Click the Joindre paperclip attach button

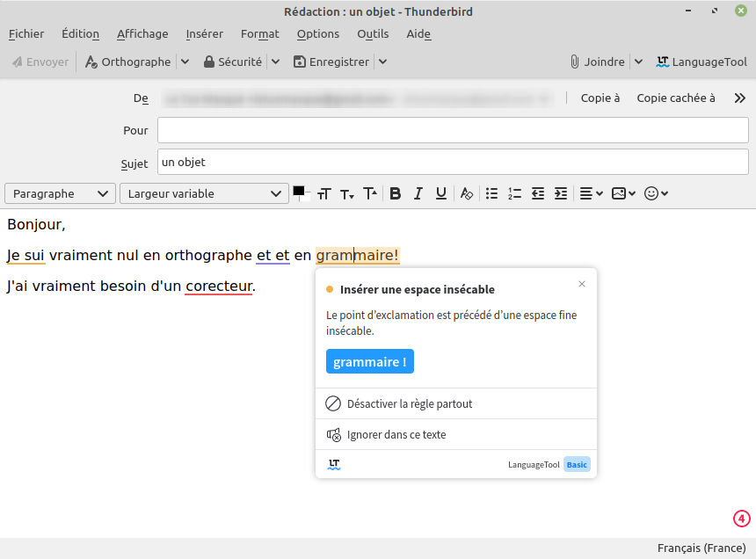598,62
